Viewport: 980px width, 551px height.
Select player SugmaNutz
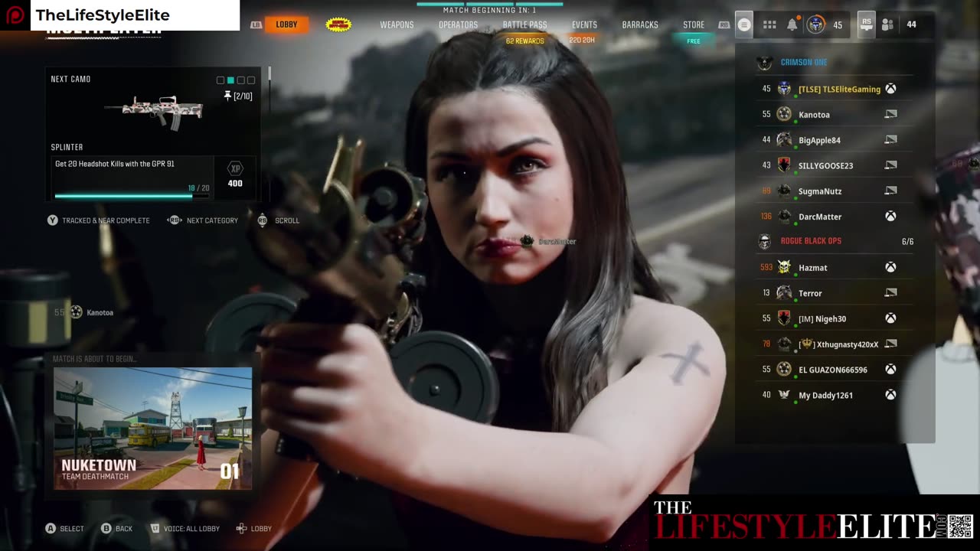tap(835, 191)
